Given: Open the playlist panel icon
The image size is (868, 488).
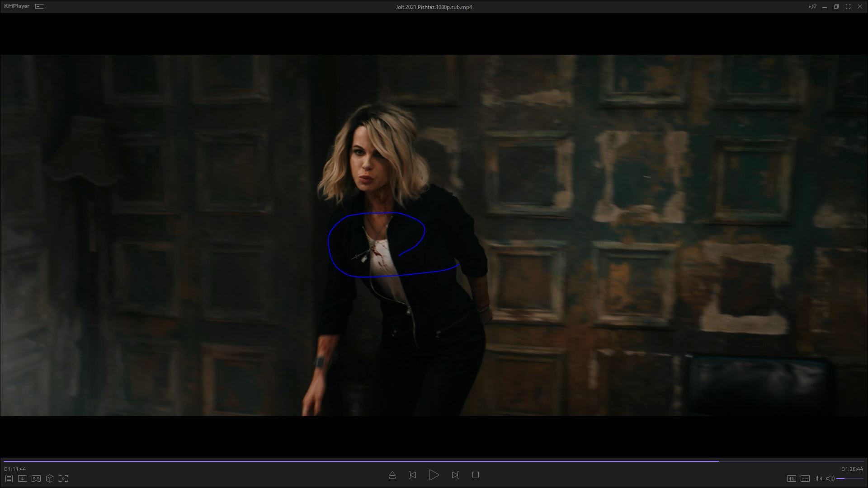Looking at the screenshot, I should click(9, 479).
